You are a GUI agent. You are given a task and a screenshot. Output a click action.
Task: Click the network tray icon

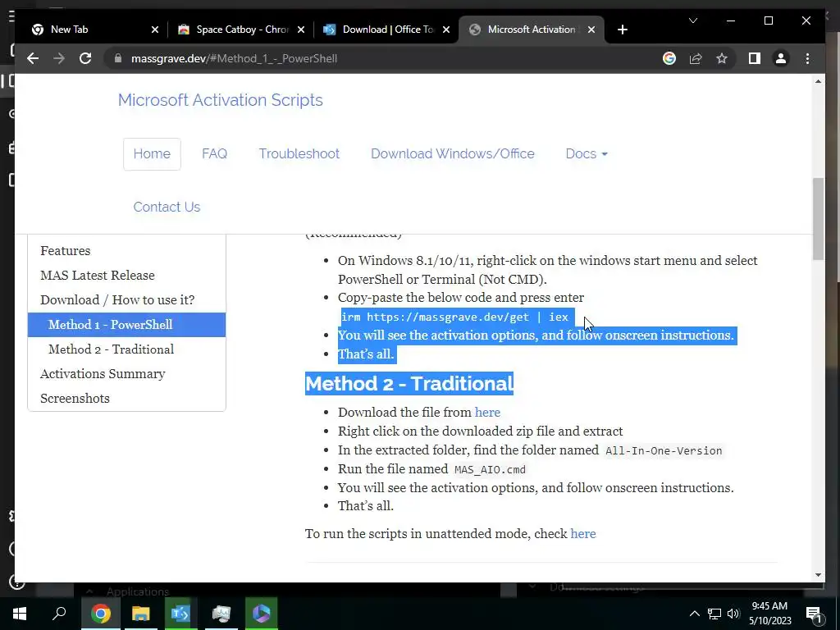714,614
